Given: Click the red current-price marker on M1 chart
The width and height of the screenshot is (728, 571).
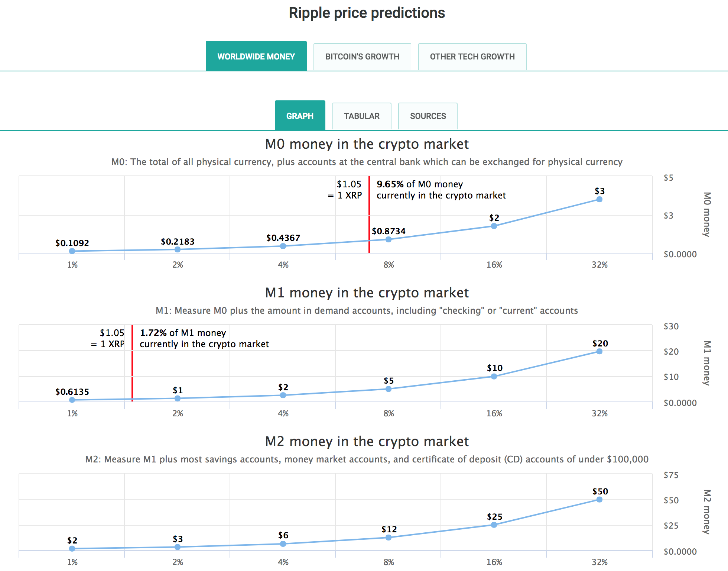Looking at the screenshot, I should pos(132,363).
